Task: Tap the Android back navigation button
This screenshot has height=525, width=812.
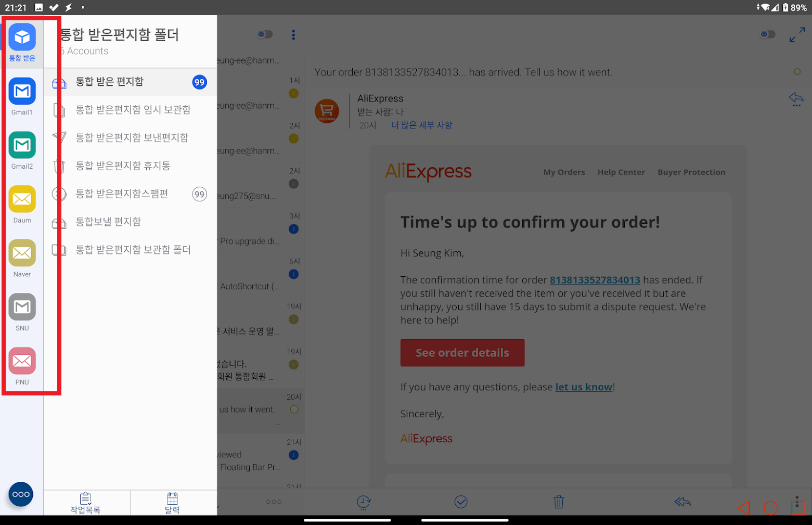Action: (744, 508)
